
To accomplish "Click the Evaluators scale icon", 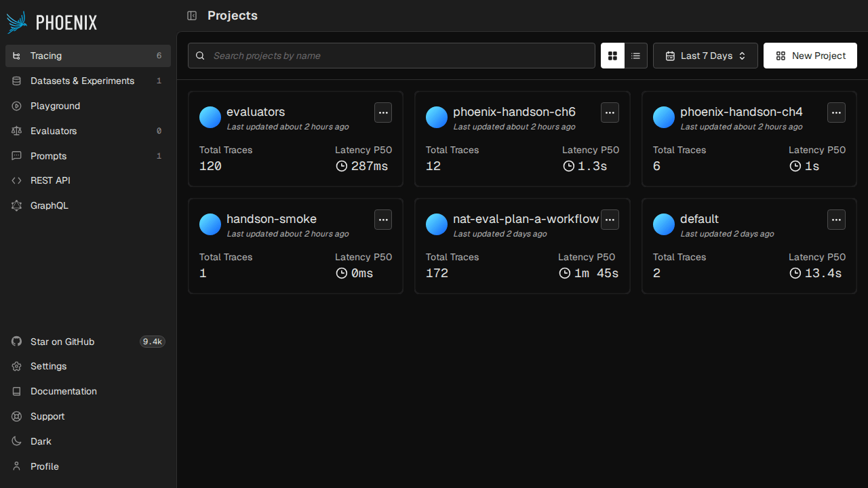I will click(x=17, y=131).
